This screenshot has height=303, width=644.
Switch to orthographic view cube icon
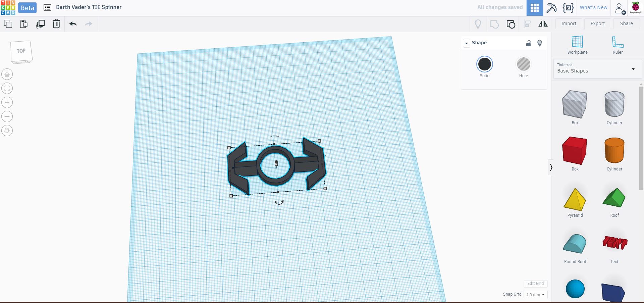pos(7,131)
